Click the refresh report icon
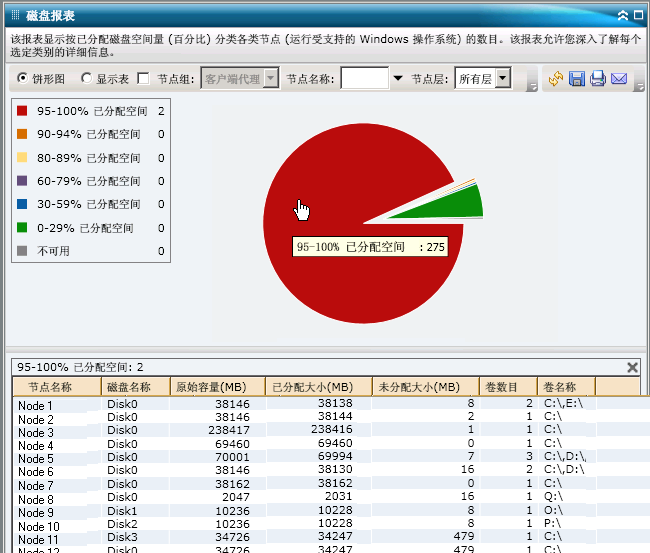This screenshot has width=650, height=553. tap(557, 79)
